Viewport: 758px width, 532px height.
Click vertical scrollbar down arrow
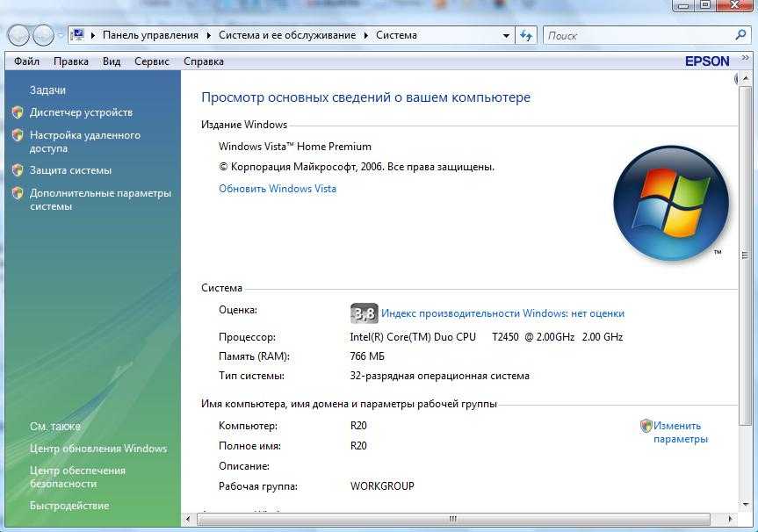[x=745, y=505]
